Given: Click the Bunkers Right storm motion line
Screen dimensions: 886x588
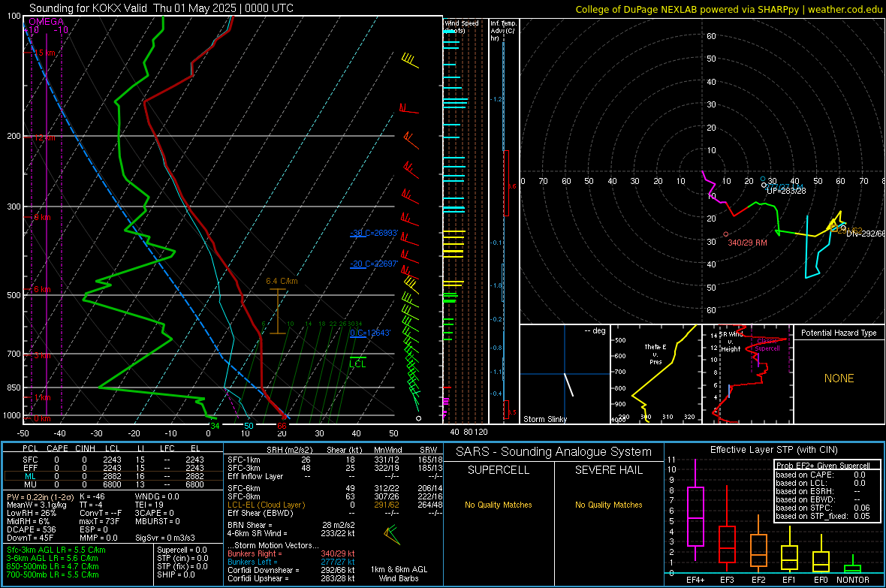Looking at the screenshot, I should point(291,553).
